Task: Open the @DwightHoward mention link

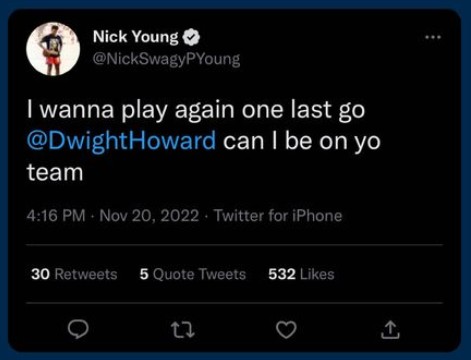Action: (121, 141)
